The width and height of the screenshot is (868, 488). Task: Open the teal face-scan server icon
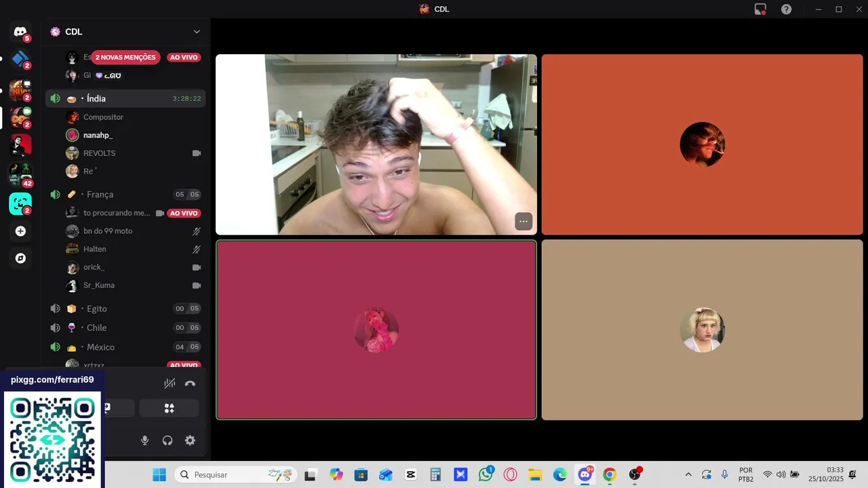tap(20, 203)
